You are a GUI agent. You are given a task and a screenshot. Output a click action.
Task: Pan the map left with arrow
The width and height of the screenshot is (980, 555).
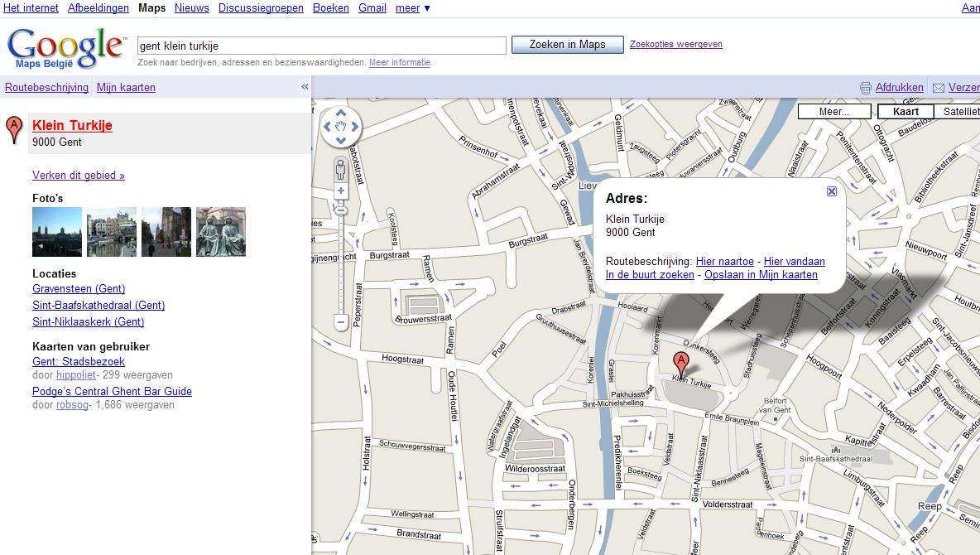tap(327, 127)
